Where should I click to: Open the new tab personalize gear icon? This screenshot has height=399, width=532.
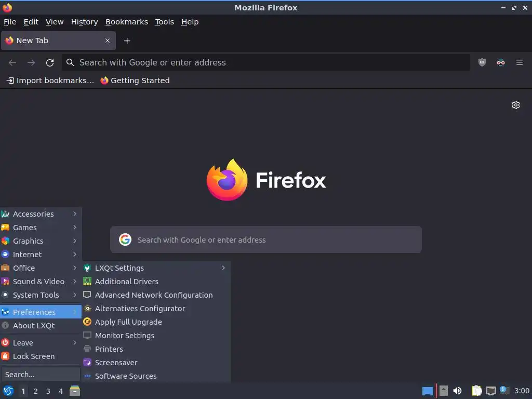tap(516, 105)
